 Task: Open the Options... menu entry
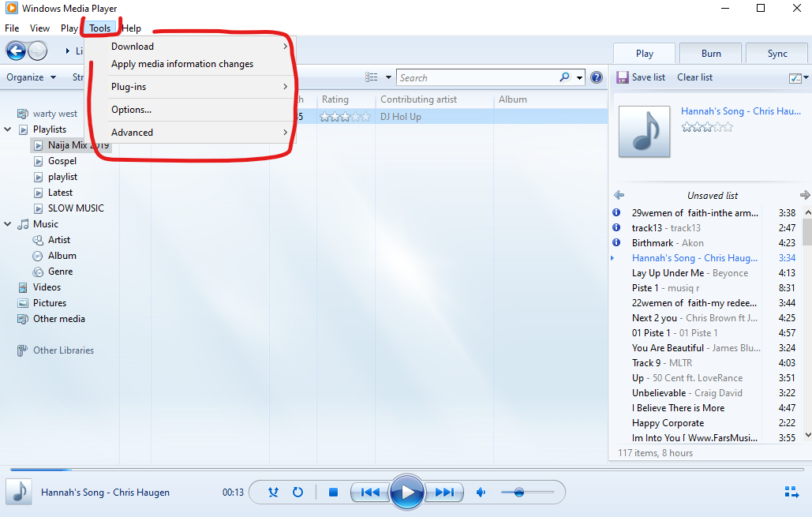(x=131, y=110)
